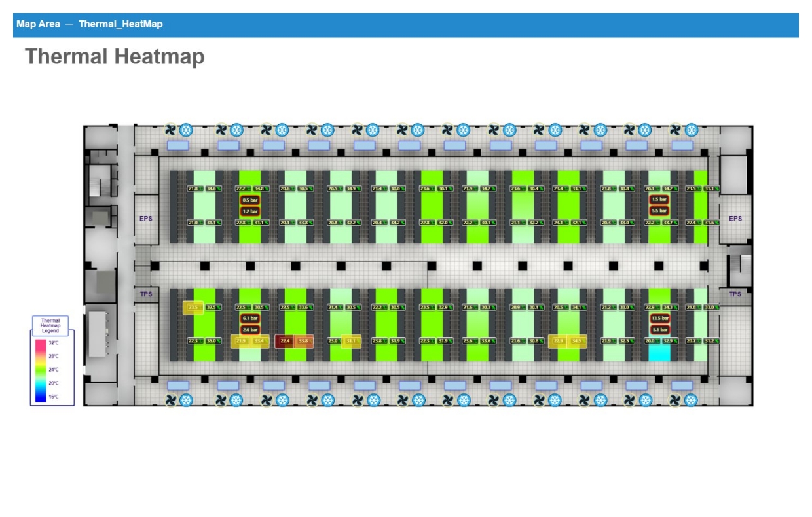Image resolution: width=812 pixels, height=517 pixels.
Task: Select the 35.0 % humidity reading
Action: pyautogui.click(x=212, y=341)
